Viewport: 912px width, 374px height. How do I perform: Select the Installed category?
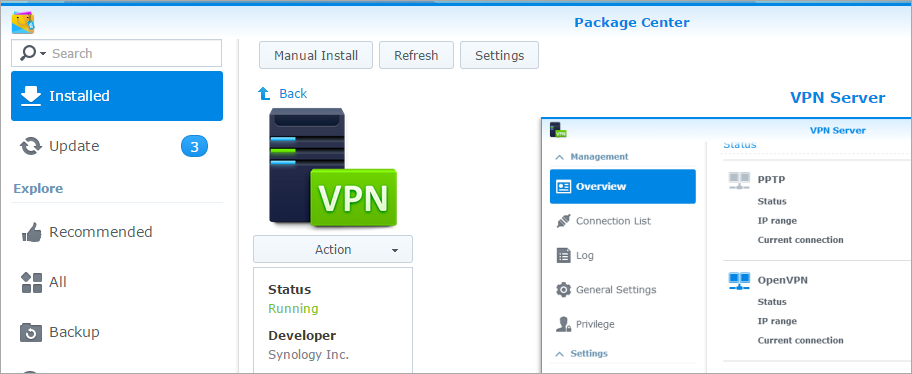(117, 96)
